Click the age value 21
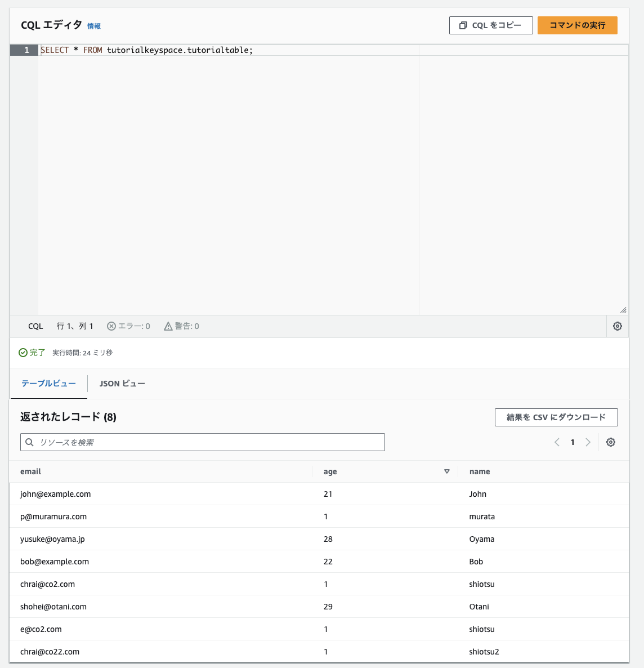Image resolution: width=644 pixels, height=668 pixels. point(328,494)
